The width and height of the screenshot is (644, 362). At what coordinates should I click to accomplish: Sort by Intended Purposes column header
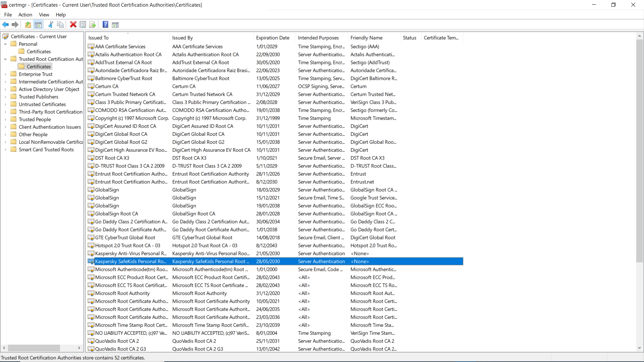[x=322, y=38]
